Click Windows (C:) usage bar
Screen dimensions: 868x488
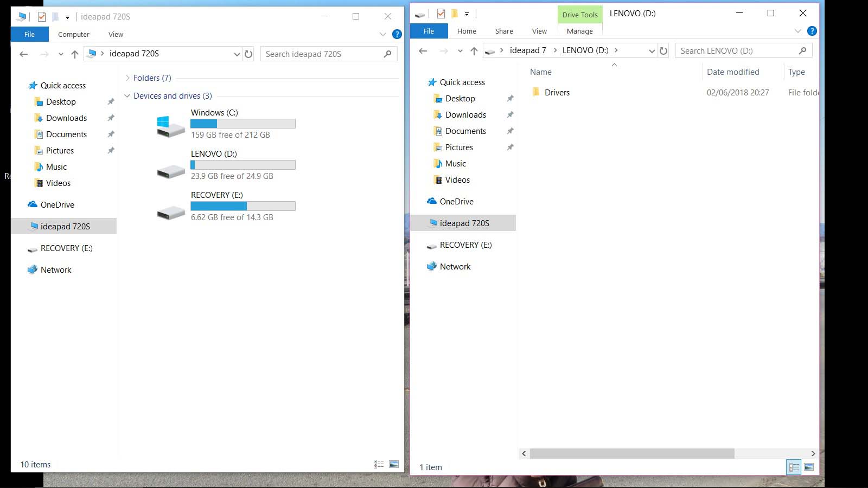pos(243,124)
